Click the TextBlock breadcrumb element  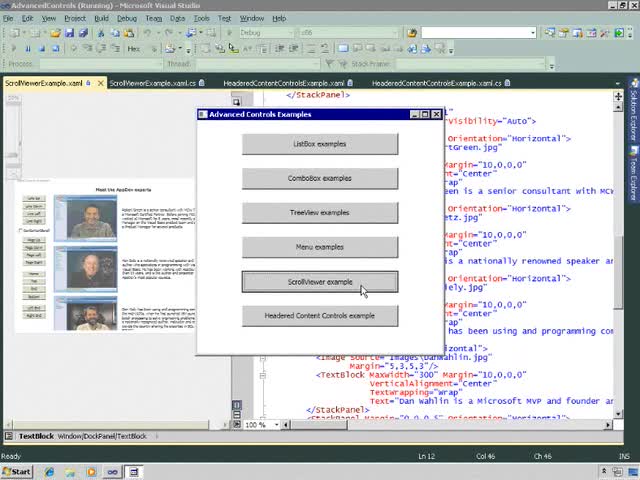[36, 436]
